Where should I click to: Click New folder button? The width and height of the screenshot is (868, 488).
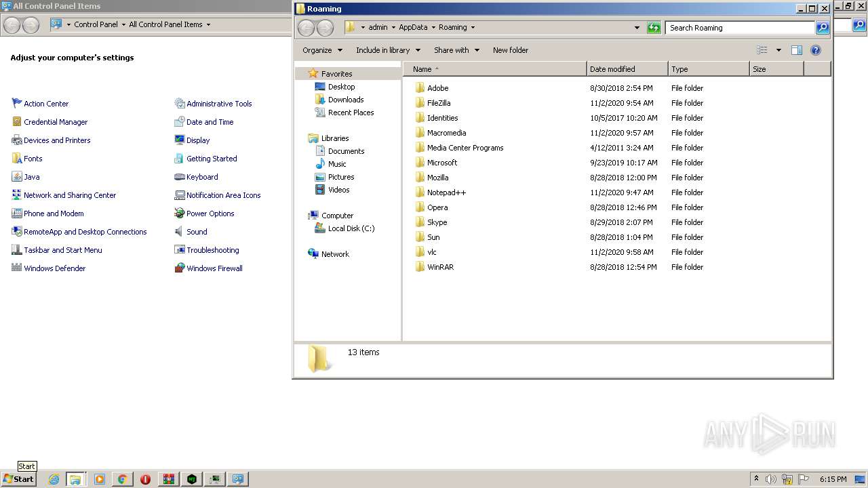coord(511,50)
